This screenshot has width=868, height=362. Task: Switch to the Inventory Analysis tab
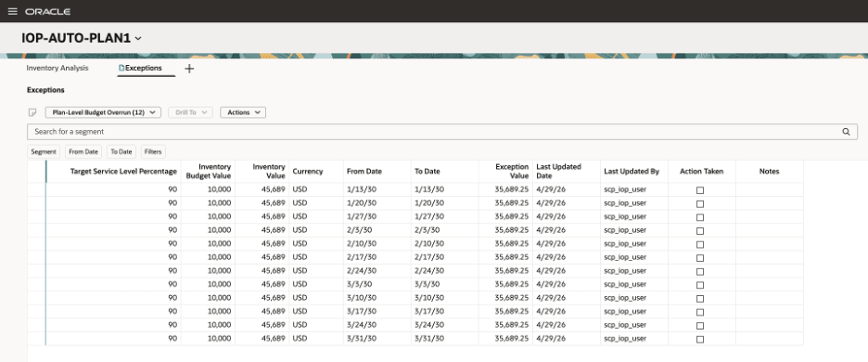pos(57,68)
